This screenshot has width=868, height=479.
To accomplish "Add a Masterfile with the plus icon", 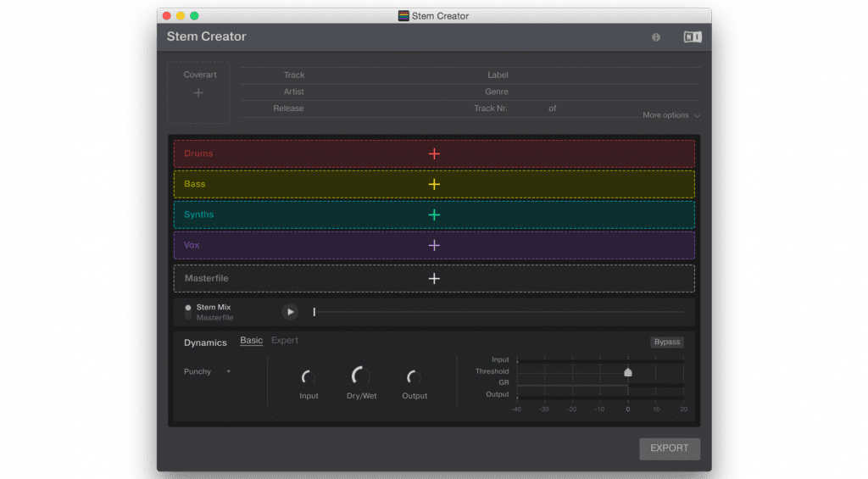I will pos(434,279).
